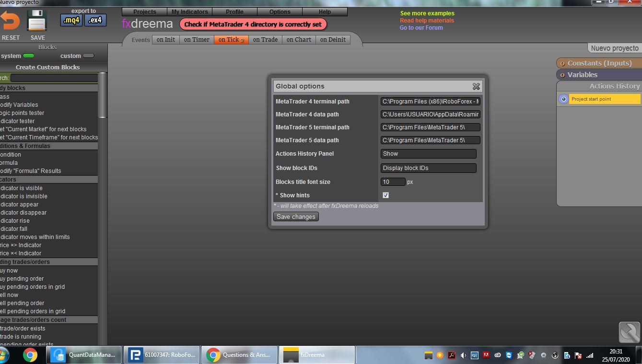Follow the See more examples link
The height and width of the screenshot is (364, 642).
427,13
